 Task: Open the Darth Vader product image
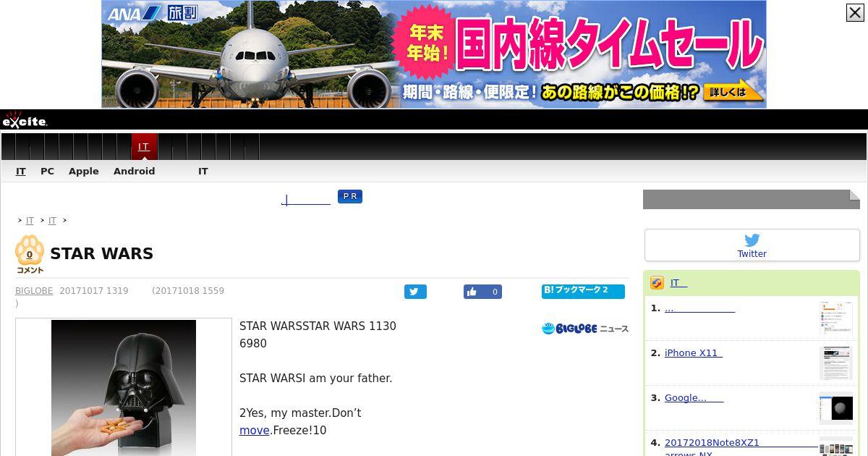tap(124, 388)
